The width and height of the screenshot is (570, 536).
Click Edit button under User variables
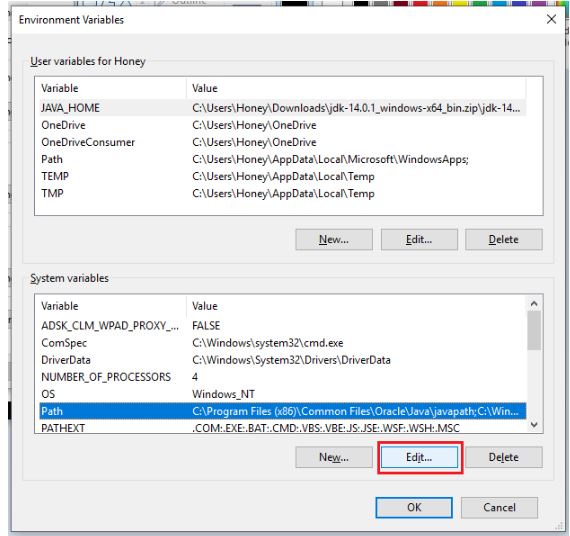(x=419, y=239)
